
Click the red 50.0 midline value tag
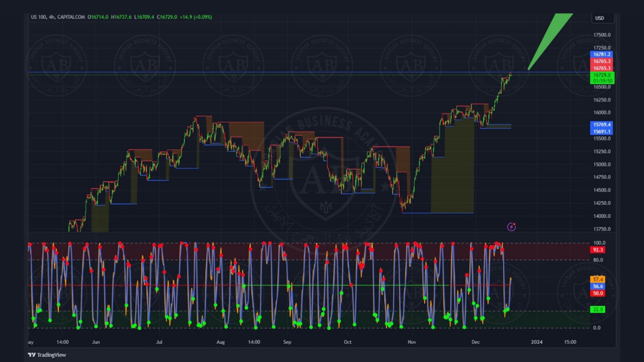pos(598,293)
